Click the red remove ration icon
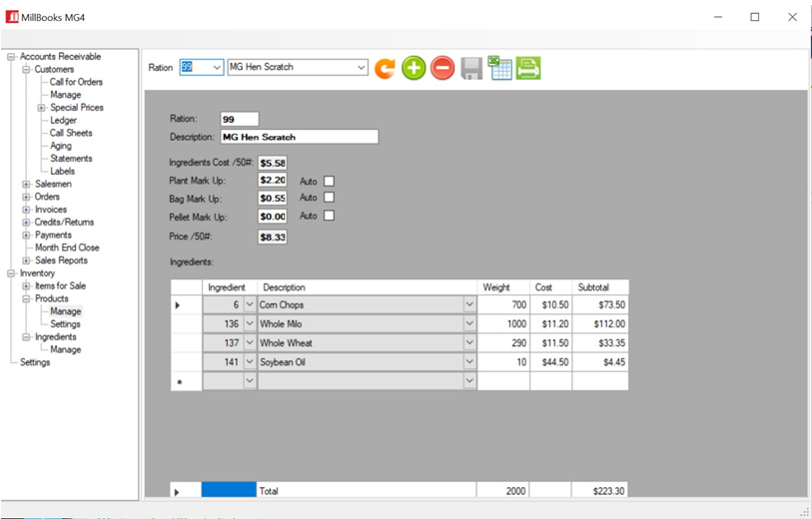This screenshot has height=519, width=812. click(442, 68)
